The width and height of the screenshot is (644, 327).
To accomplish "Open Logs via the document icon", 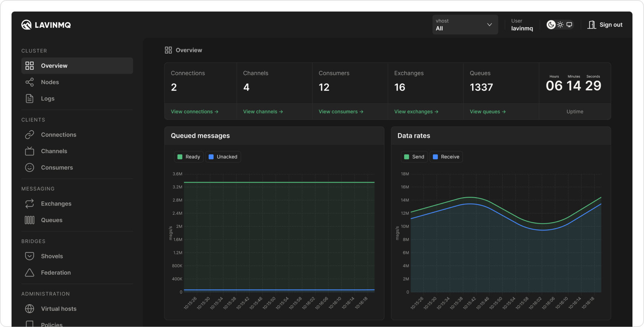I will pos(29,98).
